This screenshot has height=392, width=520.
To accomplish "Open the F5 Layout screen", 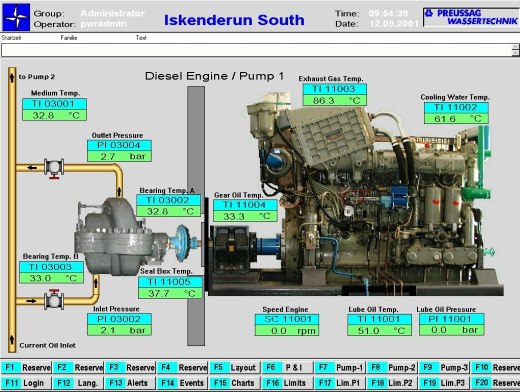I will pyautogui.click(x=235, y=367).
